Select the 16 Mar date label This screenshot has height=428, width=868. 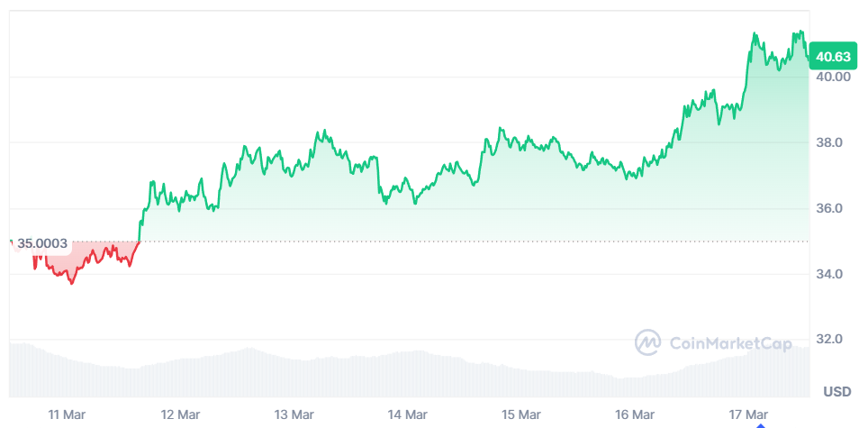635,414
